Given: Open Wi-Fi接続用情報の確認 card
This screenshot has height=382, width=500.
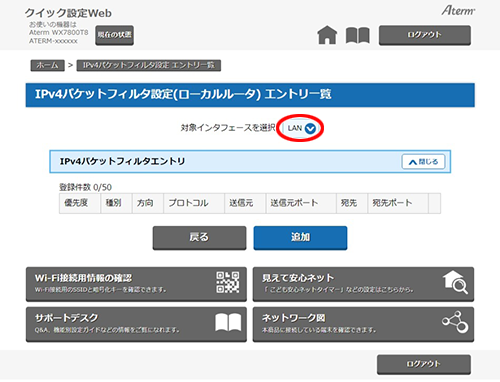Looking at the screenshot, I should [136, 284].
